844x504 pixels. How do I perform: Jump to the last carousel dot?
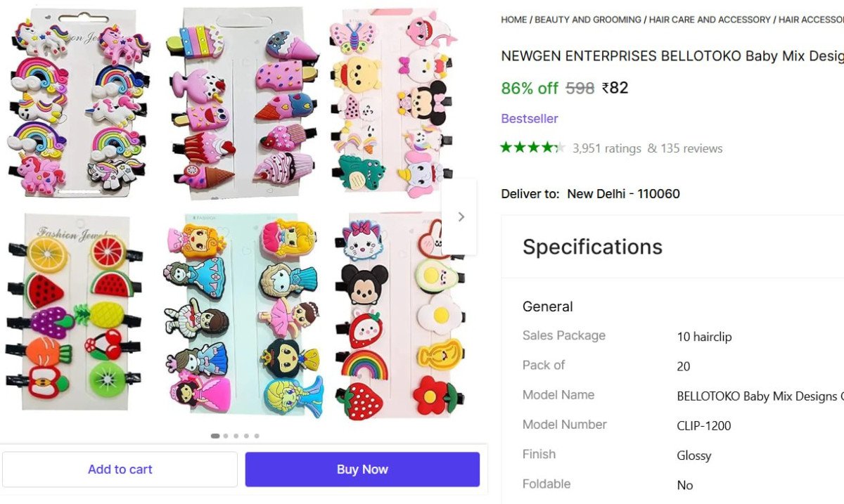click(x=257, y=436)
